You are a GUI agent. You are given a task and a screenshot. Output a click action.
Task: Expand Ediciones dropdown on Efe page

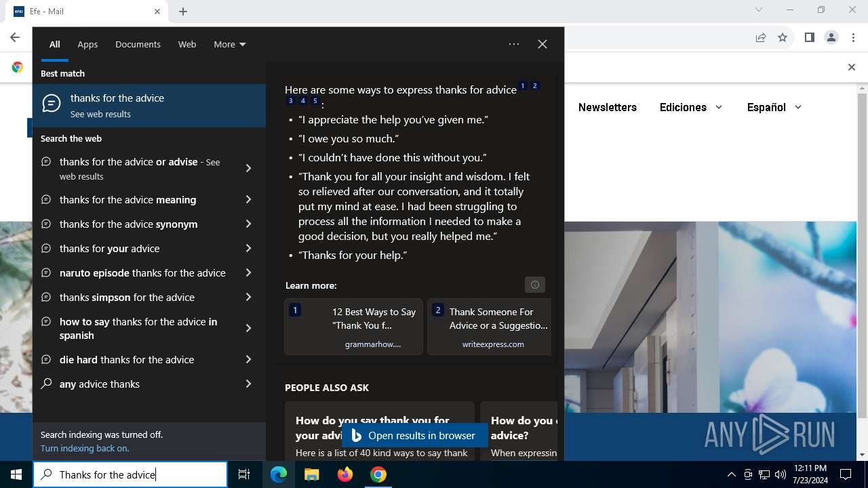point(691,107)
